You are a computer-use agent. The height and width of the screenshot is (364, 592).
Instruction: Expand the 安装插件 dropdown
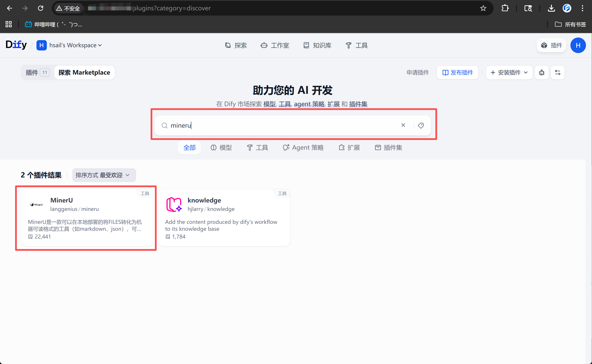(509, 72)
